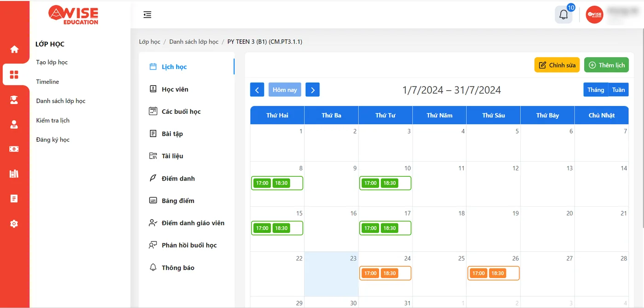Open the staff user icon in sidebar
Screen dimensions: 644x308
click(x=14, y=124)
